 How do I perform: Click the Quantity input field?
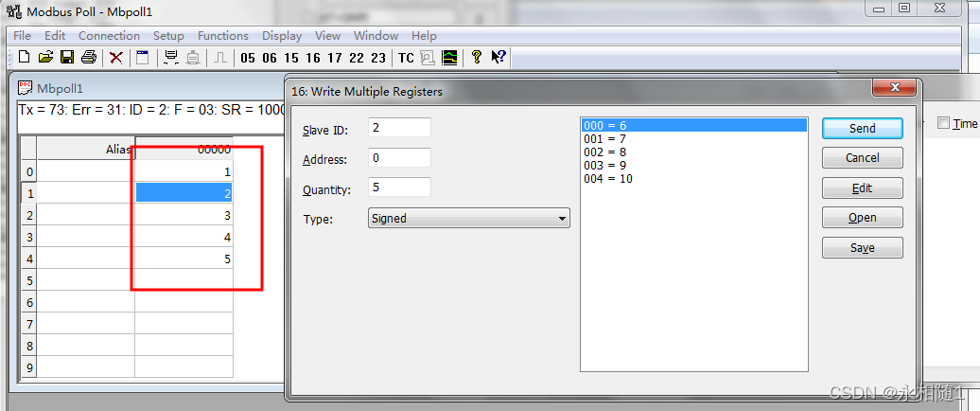click(x=399, y=188)
